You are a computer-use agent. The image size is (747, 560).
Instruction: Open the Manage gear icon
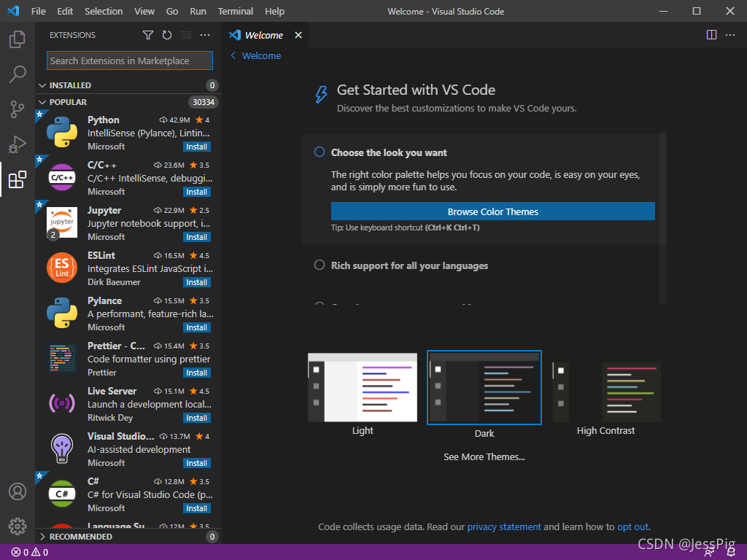[18, 526]
